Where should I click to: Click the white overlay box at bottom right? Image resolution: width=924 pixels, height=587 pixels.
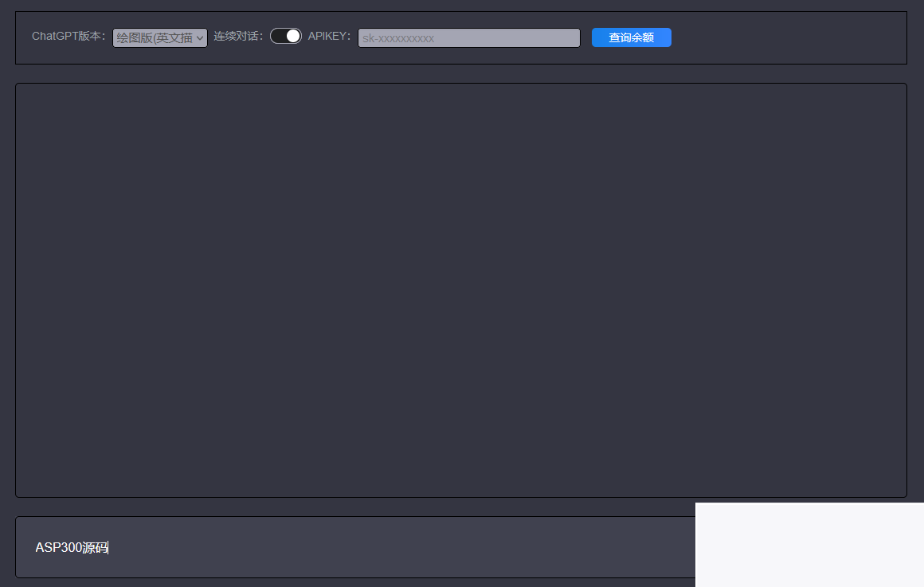tap(809, 545)
